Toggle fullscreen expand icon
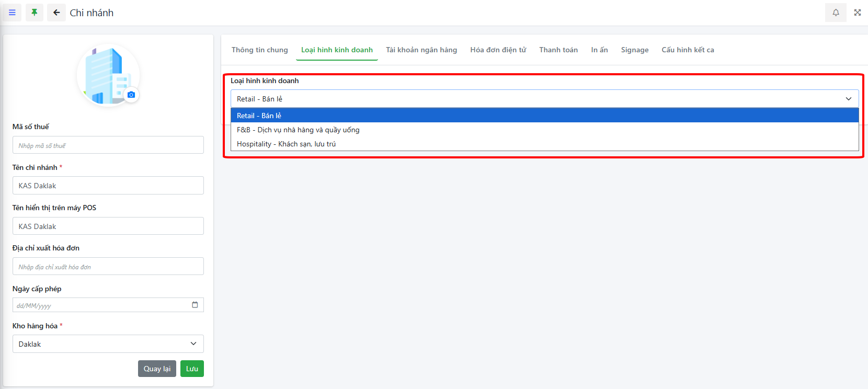868x389 pixels. (858, 13)
